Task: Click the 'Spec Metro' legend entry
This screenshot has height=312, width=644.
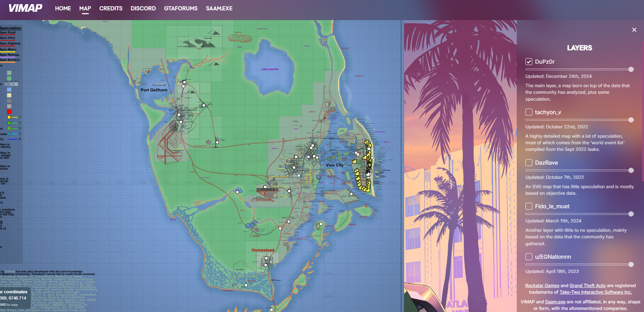Action: point(8,49)
